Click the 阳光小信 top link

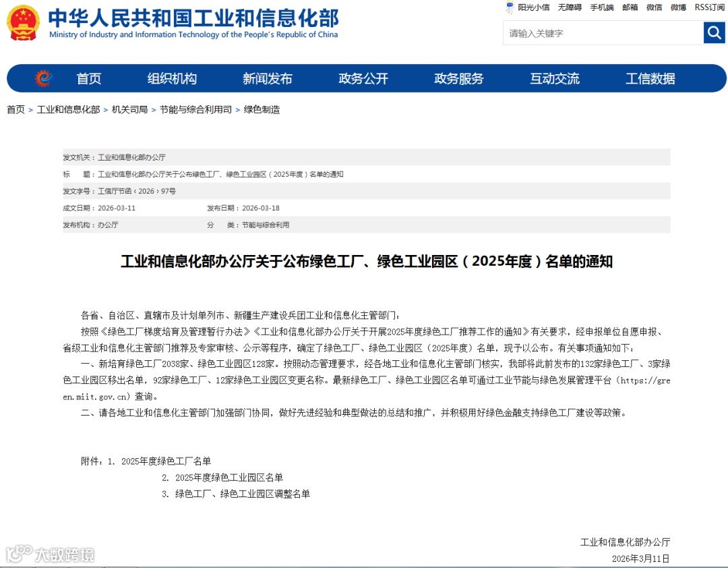point(533,7)
